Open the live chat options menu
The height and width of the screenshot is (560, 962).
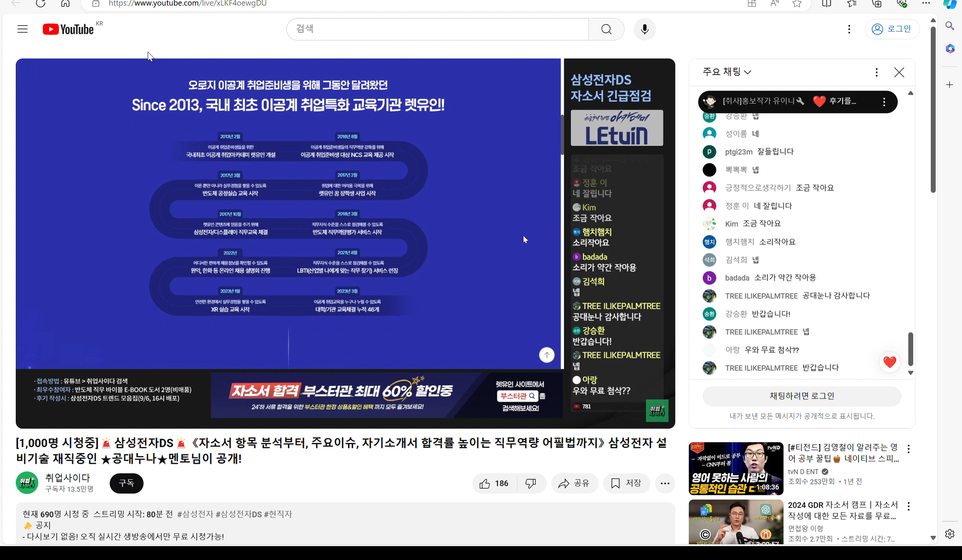click(876, 72)
